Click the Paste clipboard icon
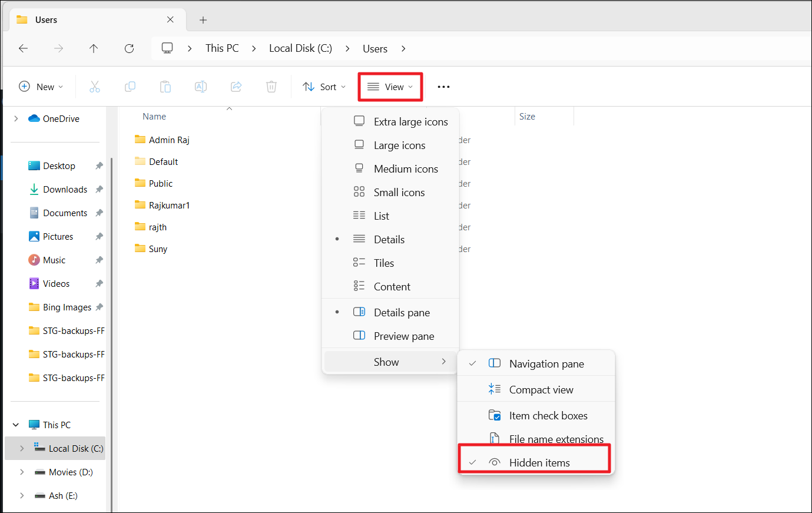The image size is (812, 513). pos(165,87)
